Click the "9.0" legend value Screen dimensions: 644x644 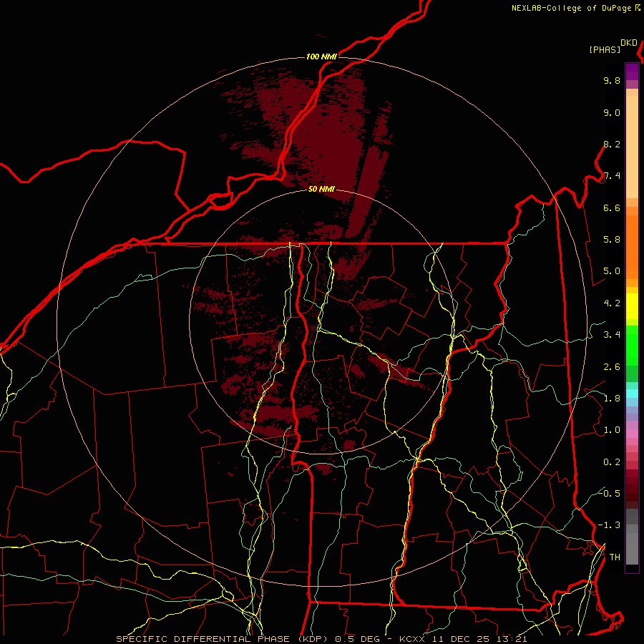click(612, 112)
